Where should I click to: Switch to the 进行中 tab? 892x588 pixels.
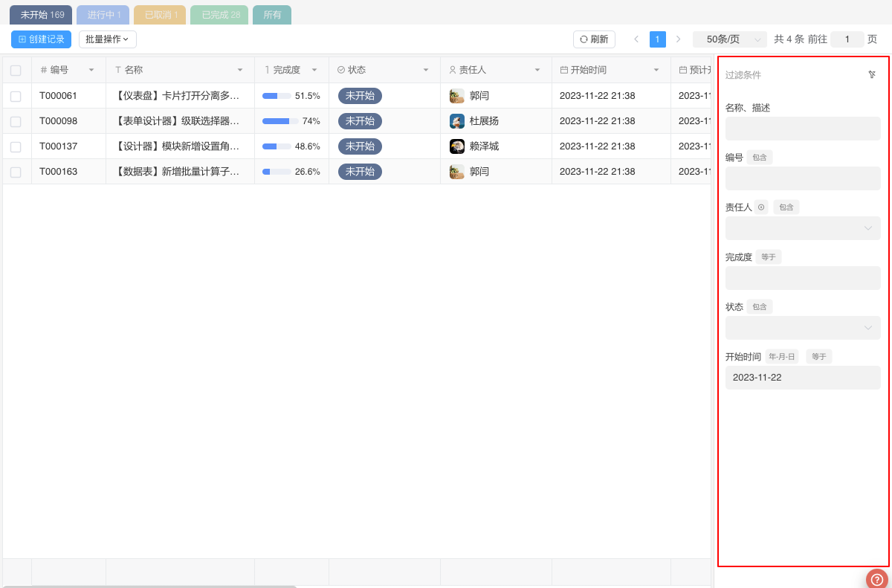click(103, 15)
